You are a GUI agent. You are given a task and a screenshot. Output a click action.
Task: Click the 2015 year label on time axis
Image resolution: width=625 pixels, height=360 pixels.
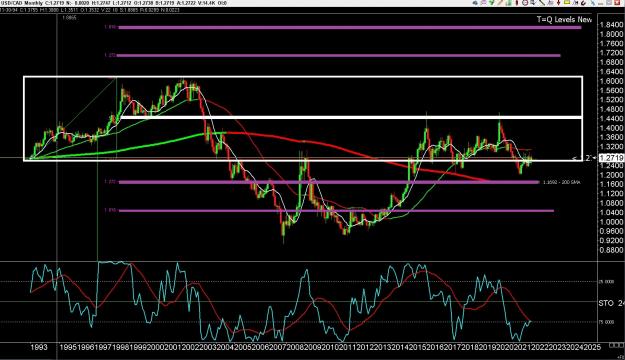coord(417,347)
